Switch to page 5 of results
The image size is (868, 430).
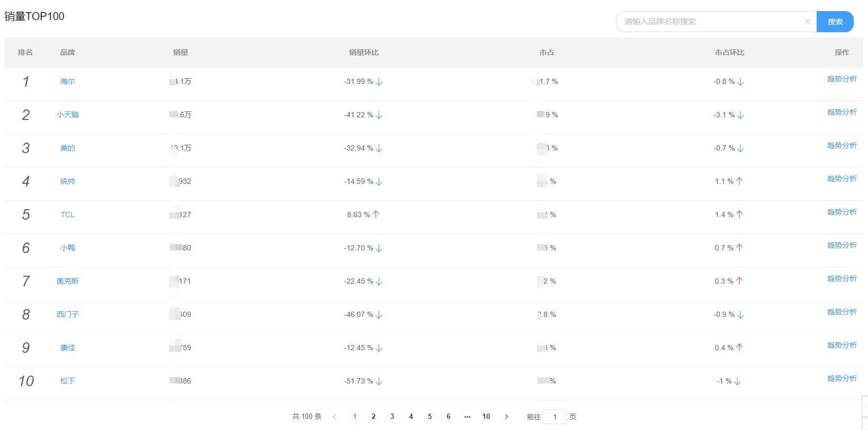coord(430,417)
